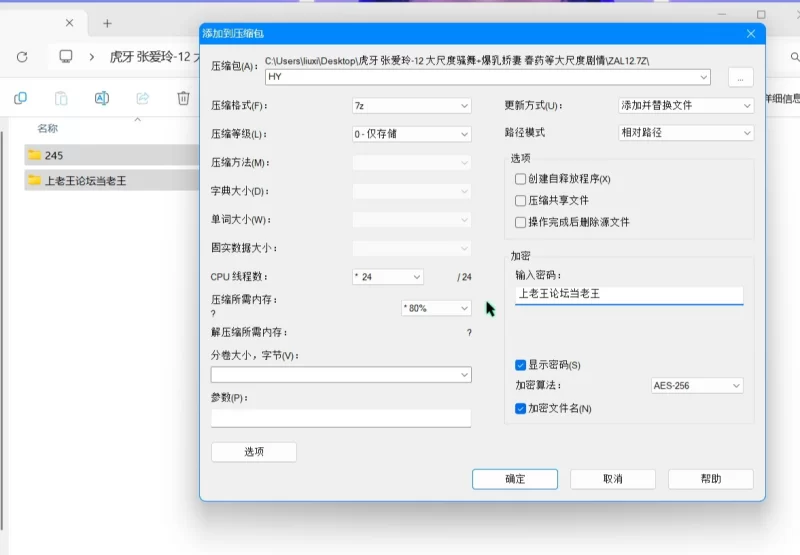This screenshot has width=800, height=555.
Task: Click the password input field
Action: tap(629, 294)
